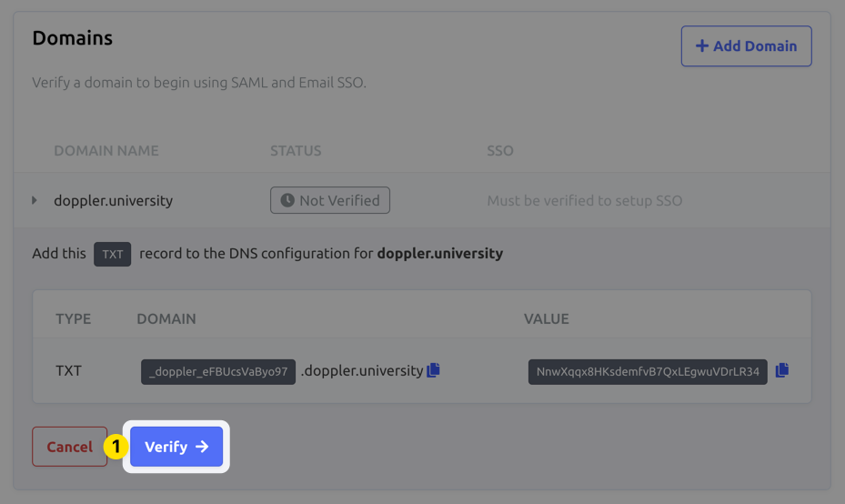Image resolution: width=845 pixels, height=504 pixels.
Task: Click the Add Domain button
Action: (746, 45)
